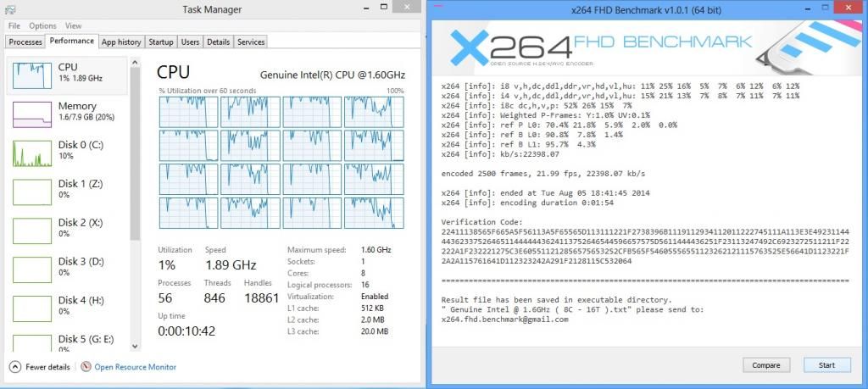Click the 'Weighted P-Frames' info line
This screenshot has width=868, height=389.
[545, 115]
